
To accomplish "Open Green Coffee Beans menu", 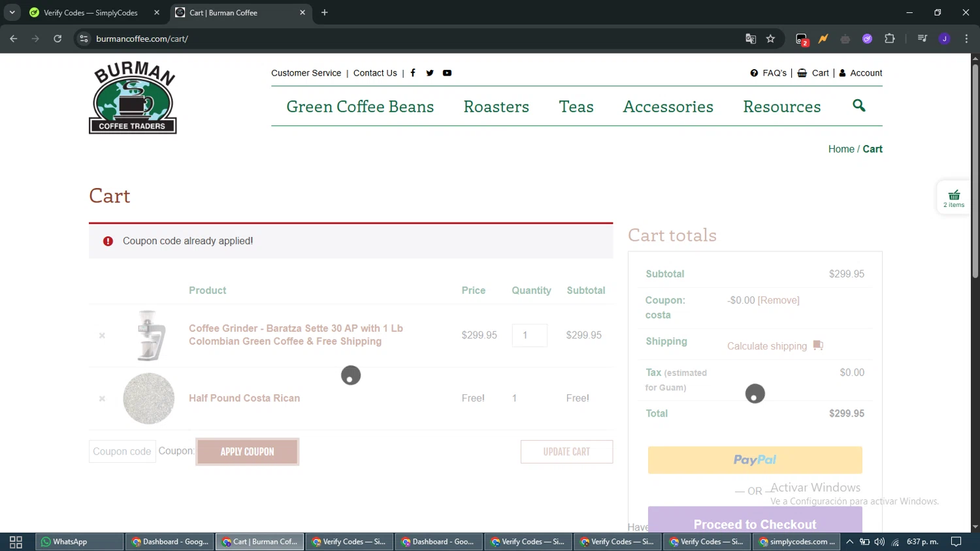I will click(360, 106).
